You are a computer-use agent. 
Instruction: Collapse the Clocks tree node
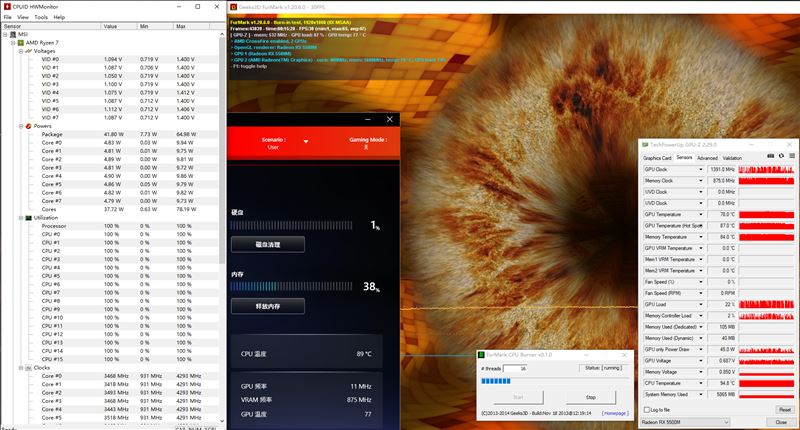point(21,368)
